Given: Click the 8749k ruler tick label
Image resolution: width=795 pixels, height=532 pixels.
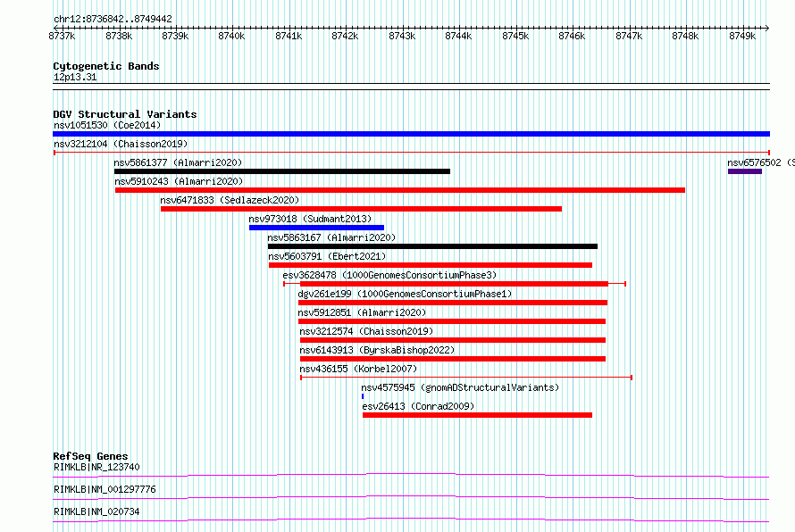Looking at the screenshot, I should coord(742,36).
